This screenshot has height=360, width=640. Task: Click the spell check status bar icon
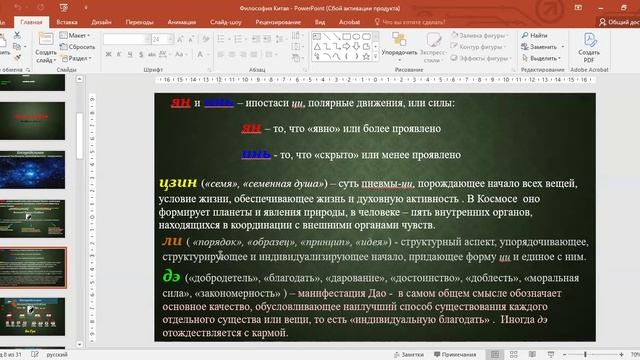(x=35, y=354)
